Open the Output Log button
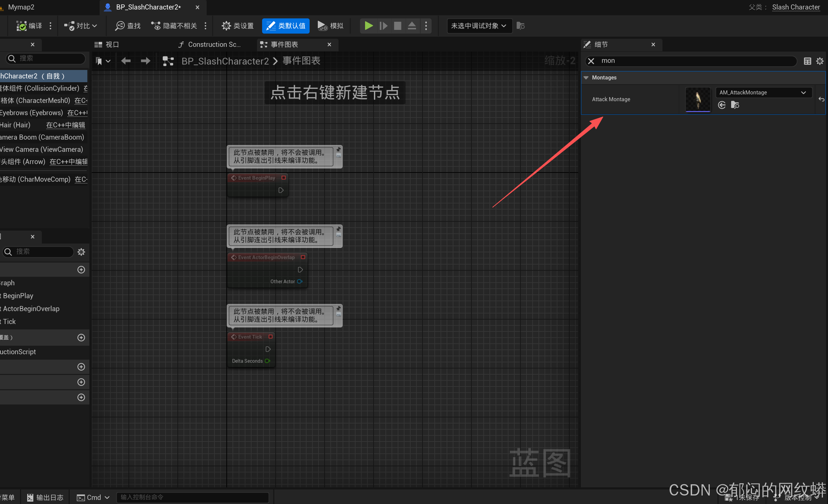 [45, 498]
